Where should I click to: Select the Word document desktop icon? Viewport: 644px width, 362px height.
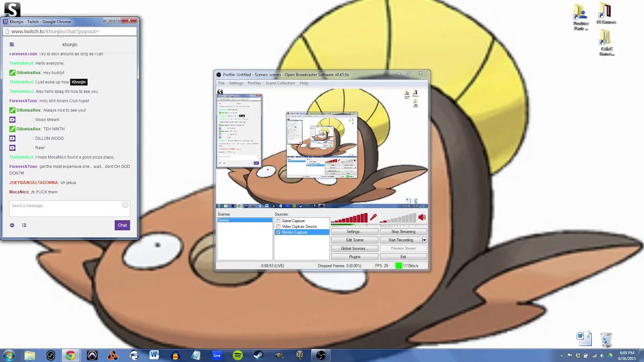click(584, 339)
